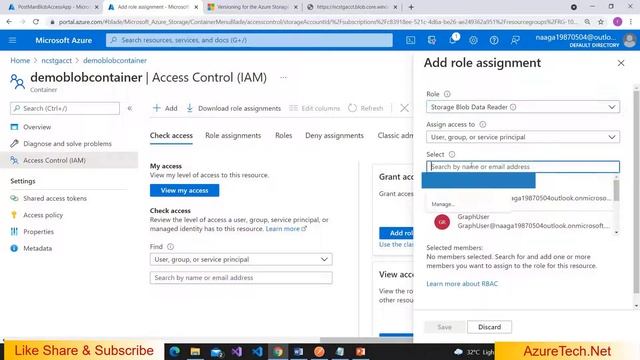
Task: Select GraphUser from the members list
Action: (x=523, y=221)
